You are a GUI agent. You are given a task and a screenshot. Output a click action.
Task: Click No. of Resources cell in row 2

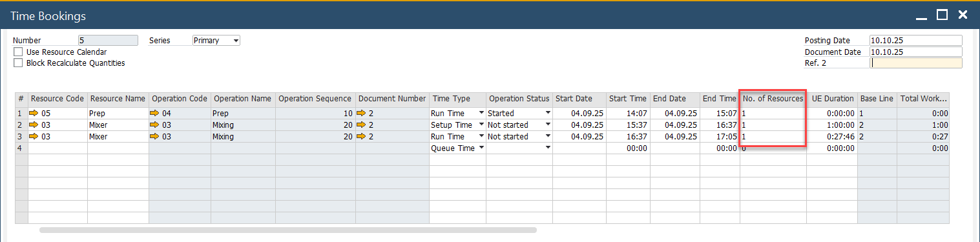point(773,125)
